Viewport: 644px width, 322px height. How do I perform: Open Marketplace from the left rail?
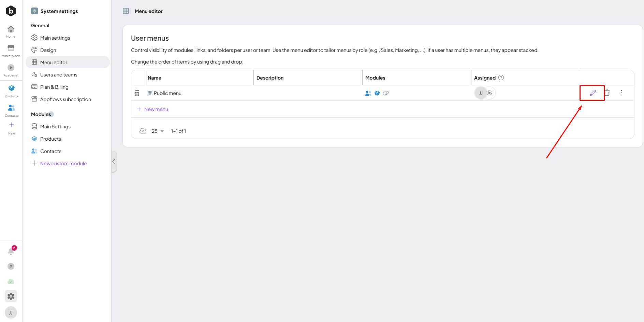[11, 51]
